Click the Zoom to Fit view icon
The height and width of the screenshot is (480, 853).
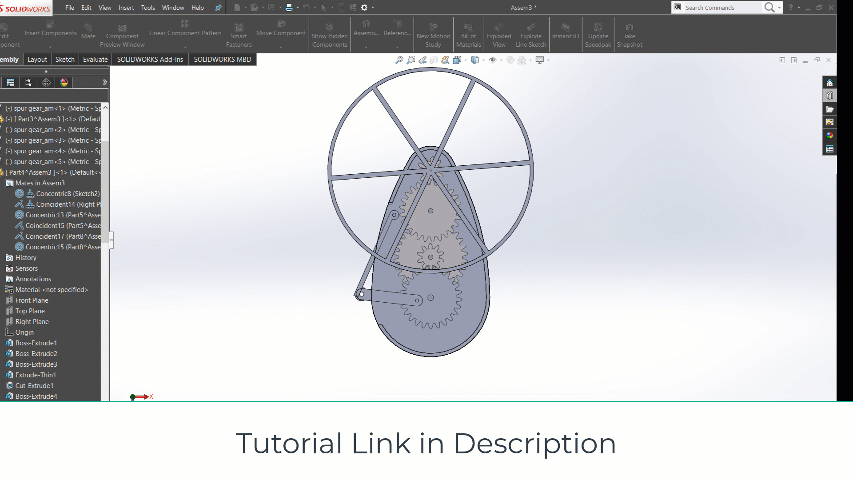[399, 60]
